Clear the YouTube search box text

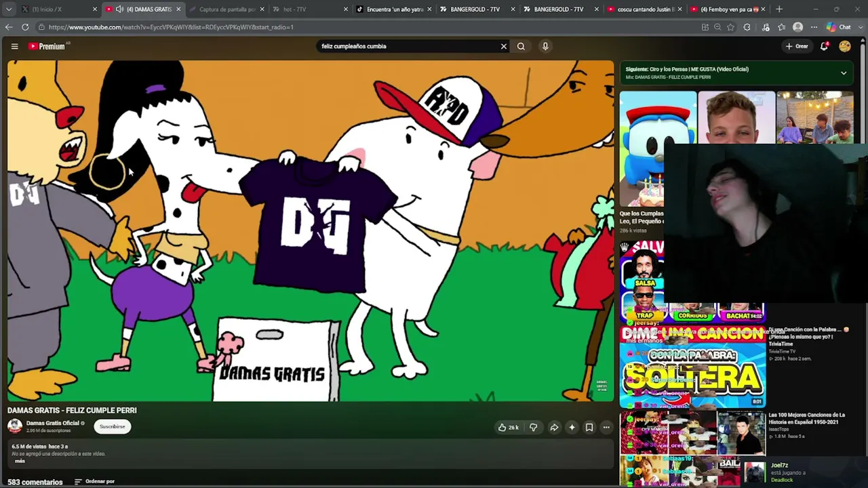[x=503, y=46]
